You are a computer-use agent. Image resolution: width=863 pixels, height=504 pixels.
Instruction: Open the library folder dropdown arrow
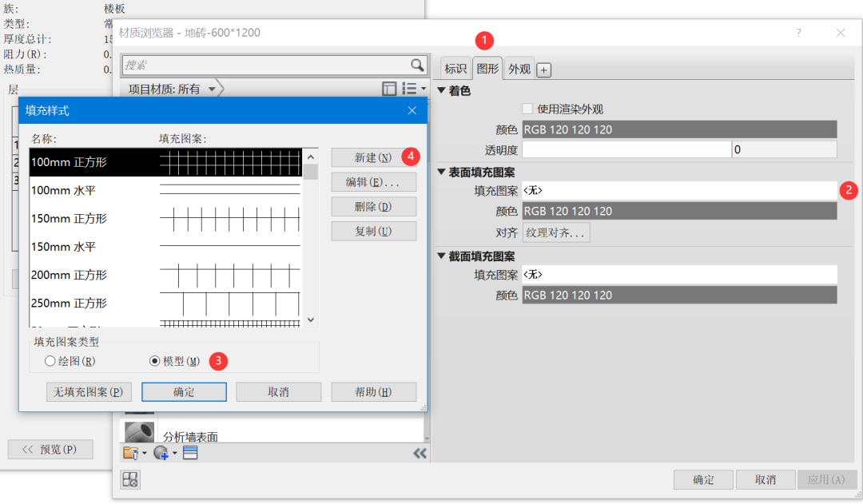(145, 454)
